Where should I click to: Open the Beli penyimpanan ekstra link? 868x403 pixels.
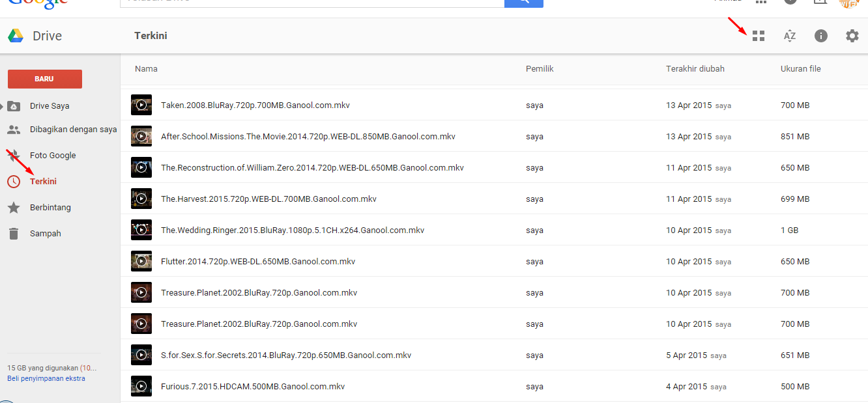[x=46, y=378]
